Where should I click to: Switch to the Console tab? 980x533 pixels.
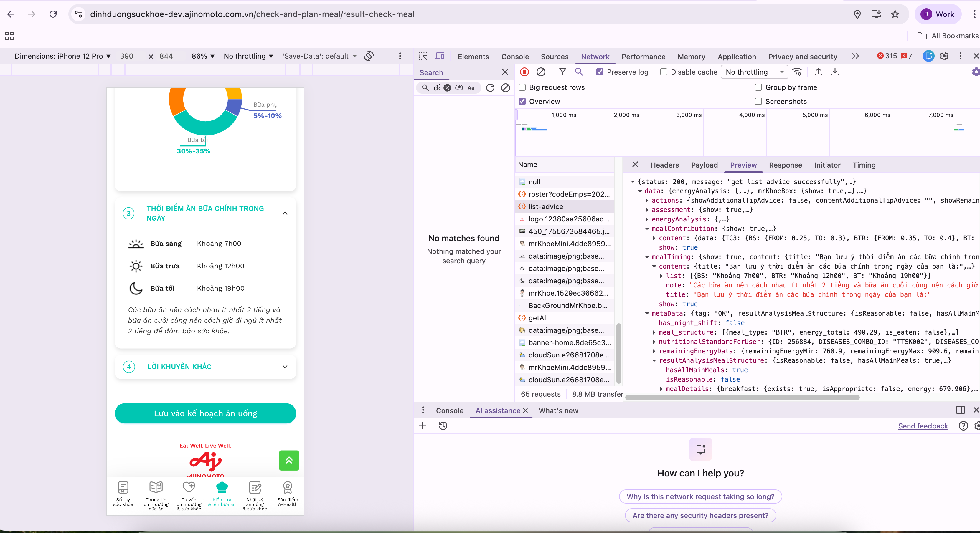point(515,57)
